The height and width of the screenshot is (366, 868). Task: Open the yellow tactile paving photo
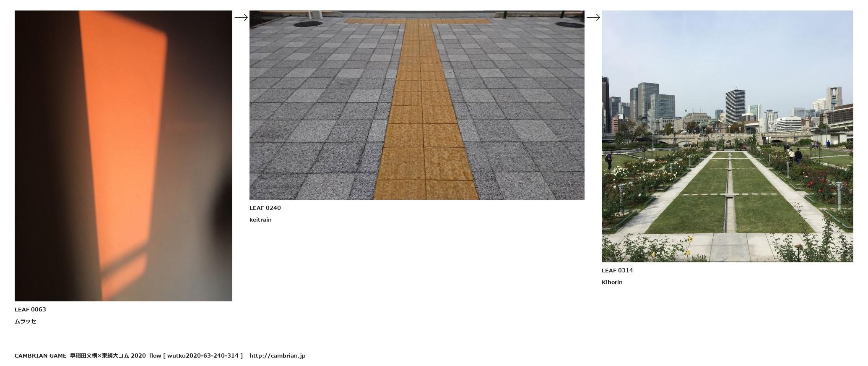[416, 105]
